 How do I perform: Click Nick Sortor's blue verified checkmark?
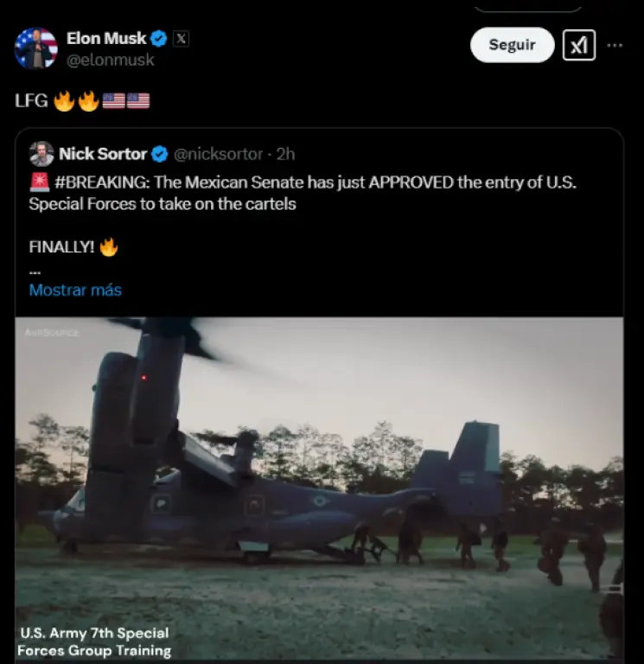click(x=160, y=154)
